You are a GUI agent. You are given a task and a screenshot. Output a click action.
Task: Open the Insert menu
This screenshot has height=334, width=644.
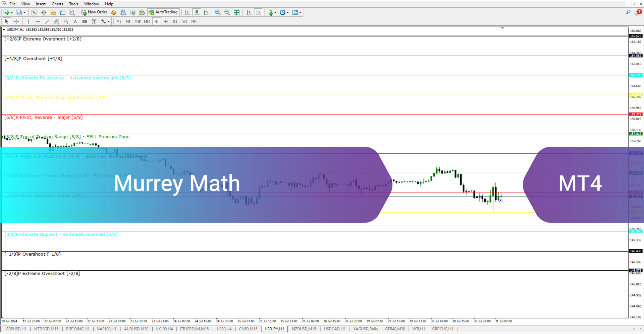(40, 4)
